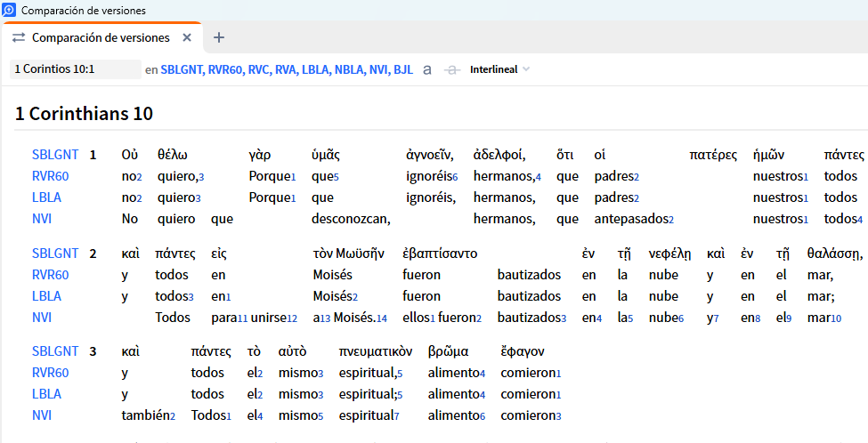Open the Interlineal layout dropdown
The image size is (868, 443).
(x=499, y=69)
